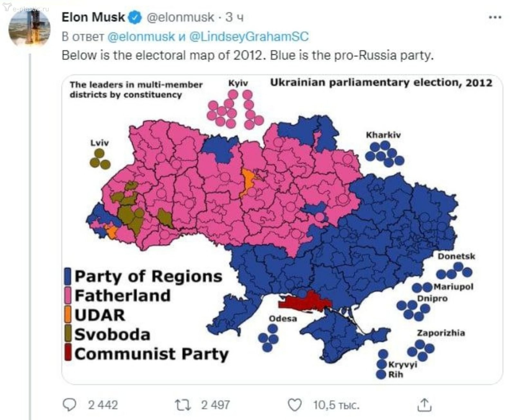Click the blue verified checkmark badge
Screen dimensions: 515x420
click(135, 18)
